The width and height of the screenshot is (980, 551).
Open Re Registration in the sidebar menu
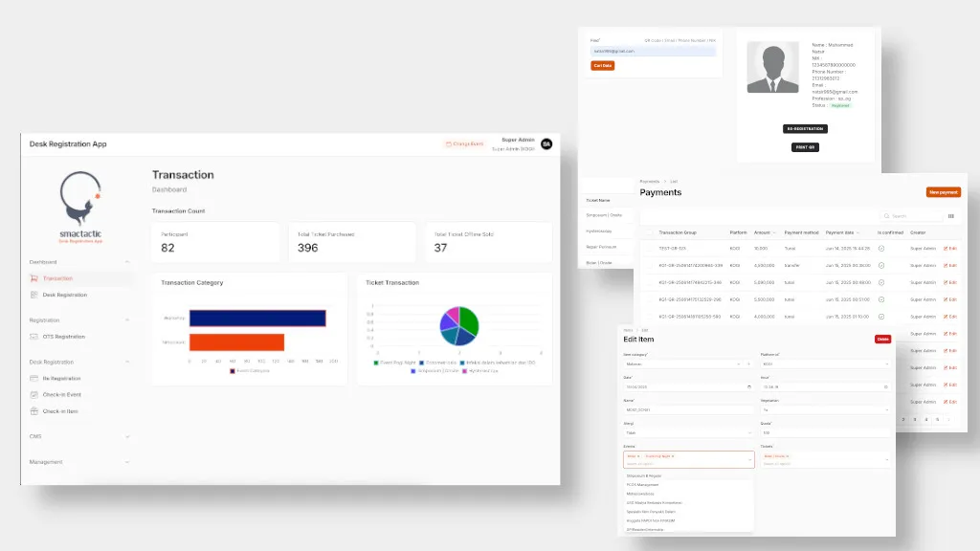pyautogui.click(x=62, y=379)
